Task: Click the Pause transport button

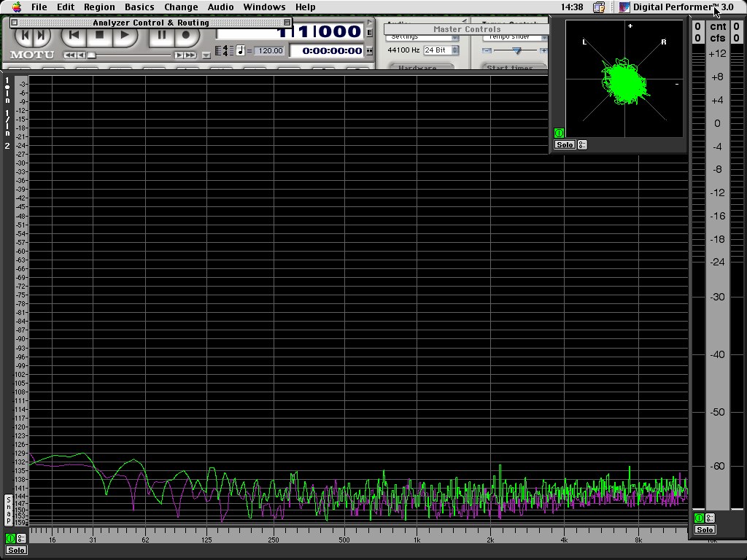Action: point(161,35)
